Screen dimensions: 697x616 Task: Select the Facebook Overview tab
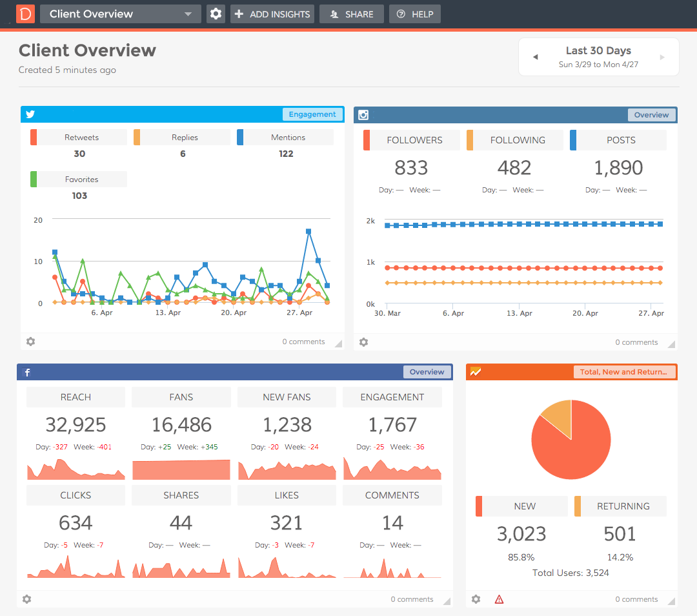point(427,371)
